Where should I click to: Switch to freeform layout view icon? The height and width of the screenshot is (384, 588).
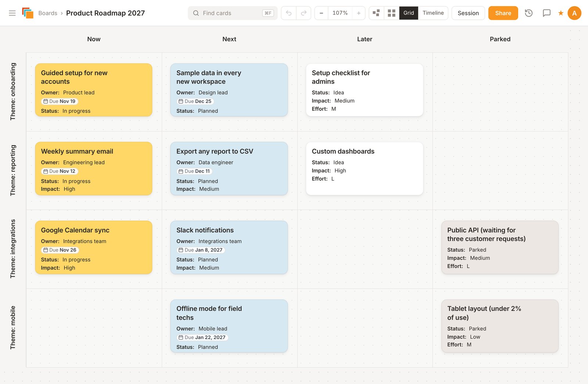(x=376, y=13)
